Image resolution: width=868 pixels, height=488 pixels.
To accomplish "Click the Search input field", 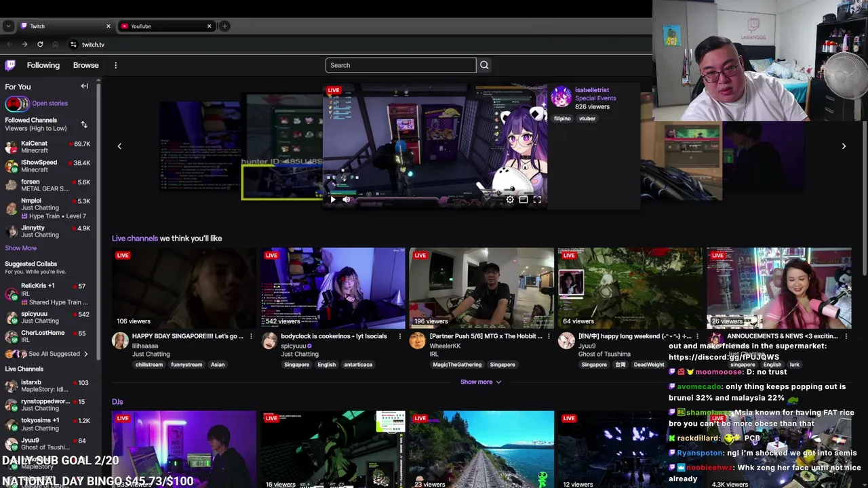I will coord(401,65).
